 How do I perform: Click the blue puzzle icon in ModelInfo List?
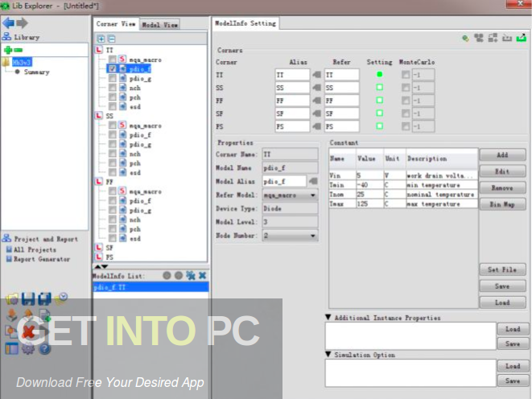pyautogui.click(x=190, y=275)
